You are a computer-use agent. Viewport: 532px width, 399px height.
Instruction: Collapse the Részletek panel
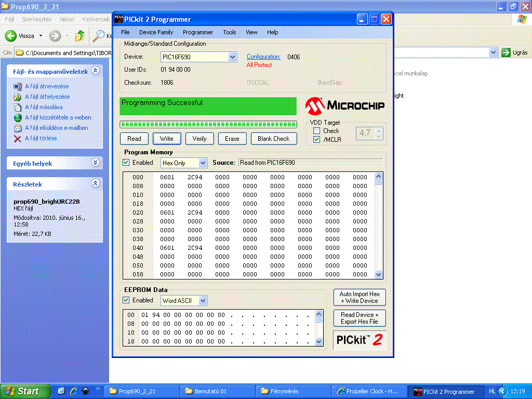pyautogui.click(x=96, y=183)
